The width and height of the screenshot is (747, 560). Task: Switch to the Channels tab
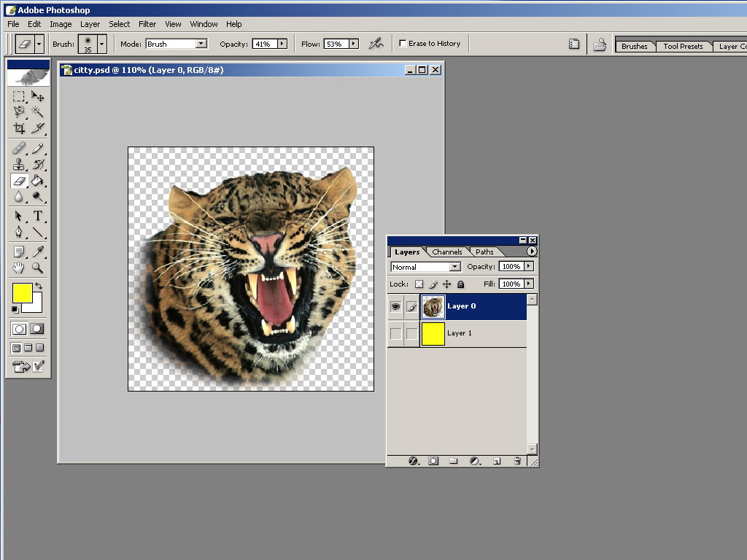pos(446,252)
